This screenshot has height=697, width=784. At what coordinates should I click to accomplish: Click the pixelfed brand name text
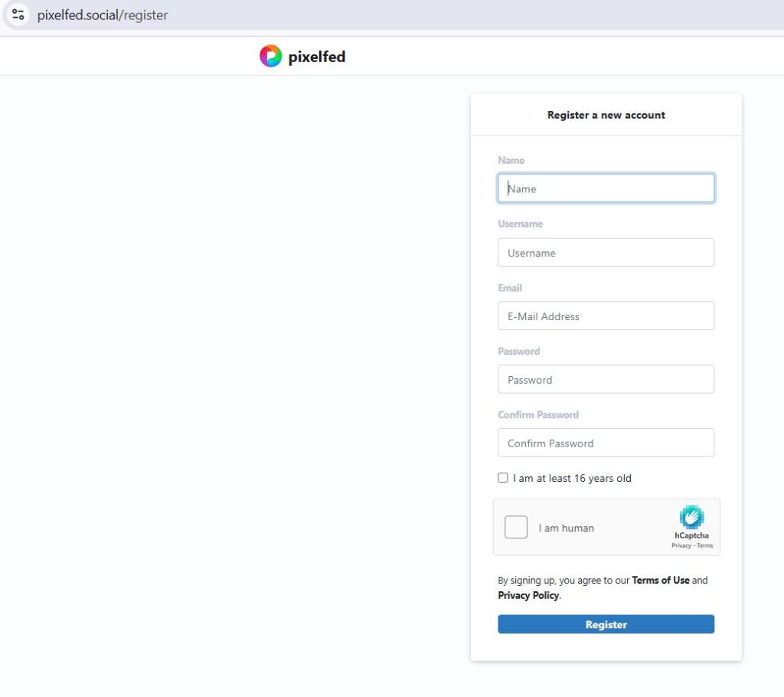tap(316, 57)
